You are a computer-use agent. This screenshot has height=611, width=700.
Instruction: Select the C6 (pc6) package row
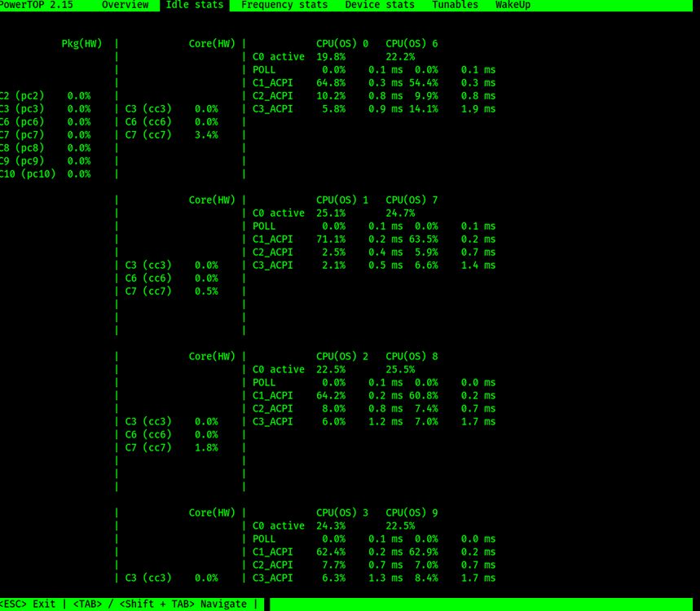(45, 122)
